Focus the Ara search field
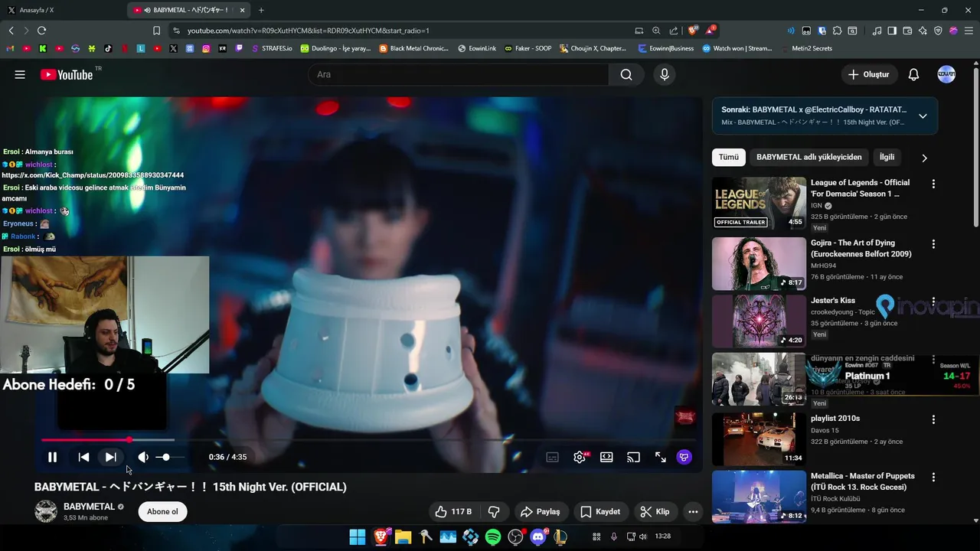This screenshot has width=980, height=551. pyautogui.click(x=459, y=74)
